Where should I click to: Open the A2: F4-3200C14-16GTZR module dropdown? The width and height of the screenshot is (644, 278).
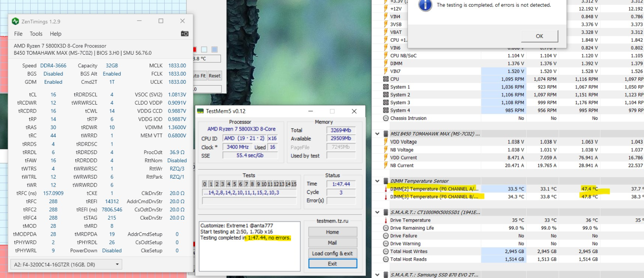point(66,264)
